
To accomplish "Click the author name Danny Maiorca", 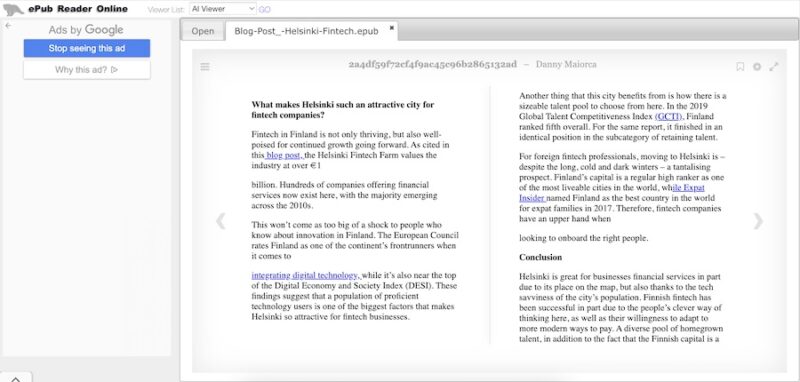I will coord(566,64).
